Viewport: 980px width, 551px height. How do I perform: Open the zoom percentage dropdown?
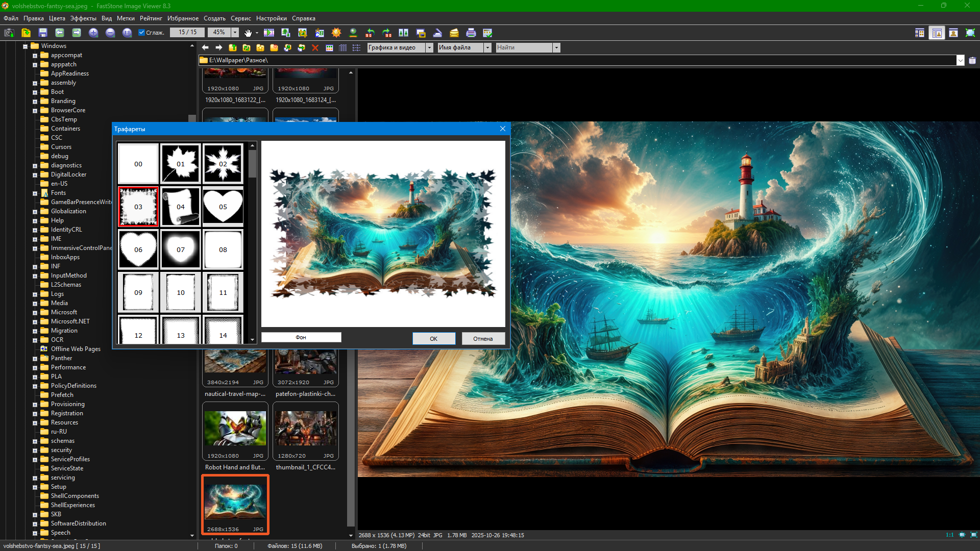click(235, 33)
